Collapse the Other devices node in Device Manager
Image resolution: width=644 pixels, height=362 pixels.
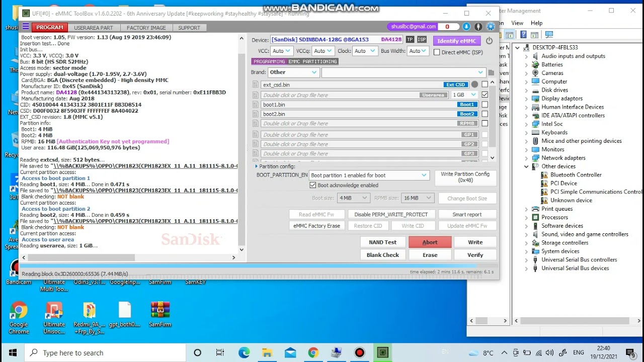pos(526,166)
